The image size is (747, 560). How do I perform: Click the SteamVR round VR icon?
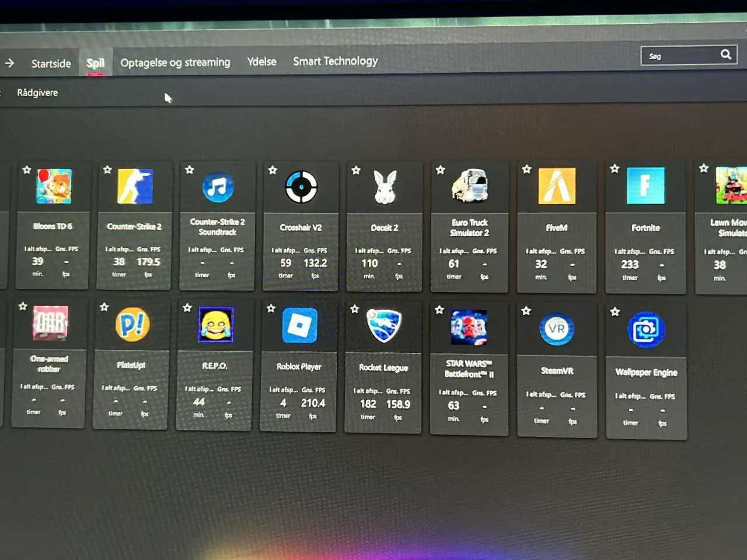tap(557, 329)
